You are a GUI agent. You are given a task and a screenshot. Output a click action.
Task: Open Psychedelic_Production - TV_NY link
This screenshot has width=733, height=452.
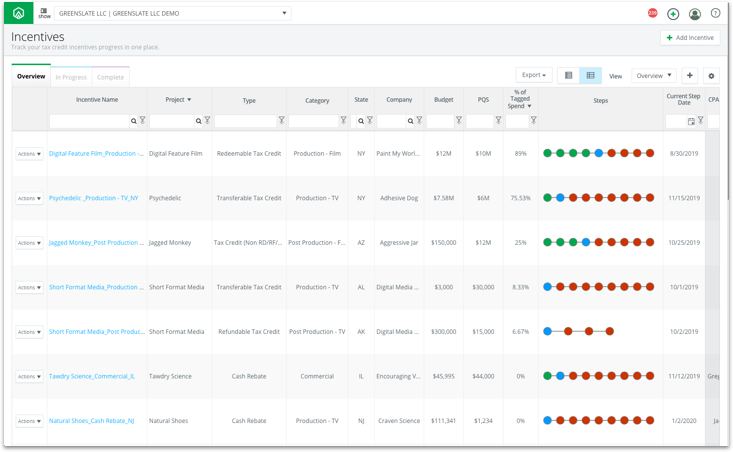point(93,198)
